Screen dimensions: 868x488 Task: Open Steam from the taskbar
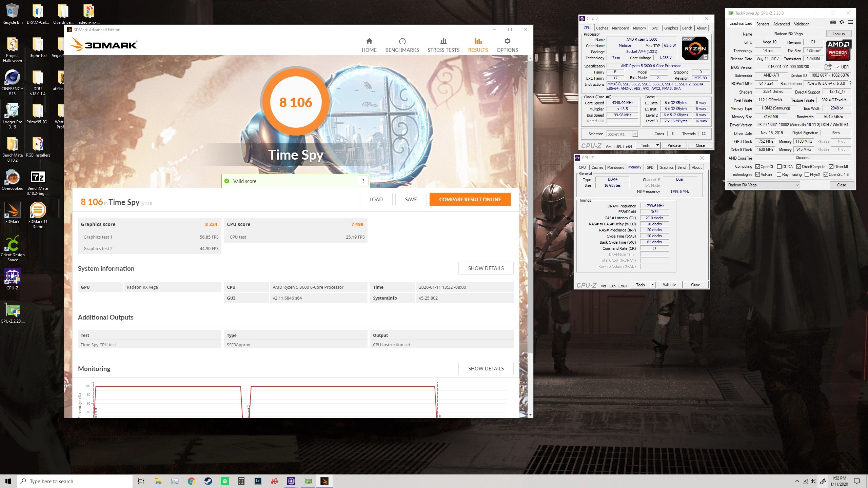(x=208, y=481)
